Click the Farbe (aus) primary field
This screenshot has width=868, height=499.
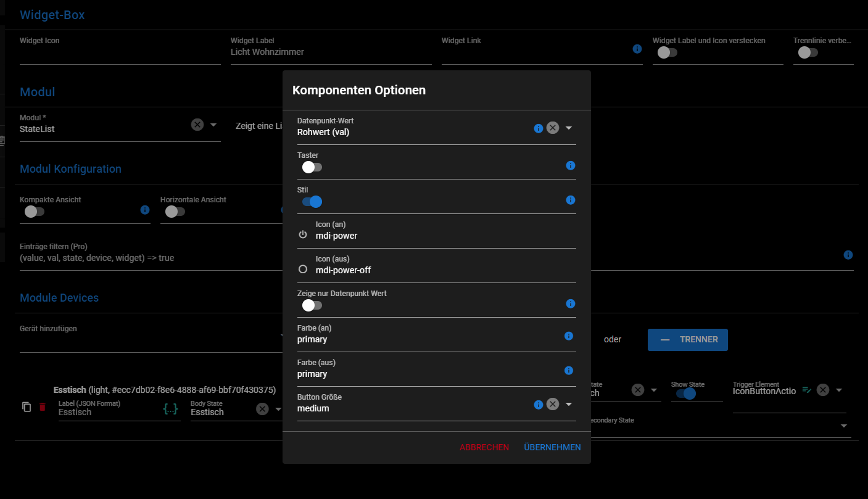[x=428, y=374]
